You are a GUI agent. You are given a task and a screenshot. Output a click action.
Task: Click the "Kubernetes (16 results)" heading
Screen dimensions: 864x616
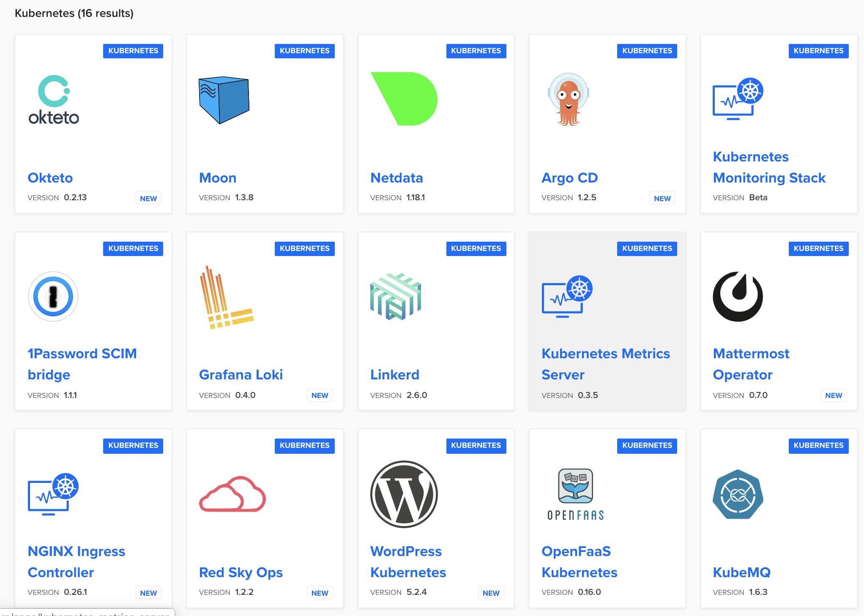click(74, 14)
